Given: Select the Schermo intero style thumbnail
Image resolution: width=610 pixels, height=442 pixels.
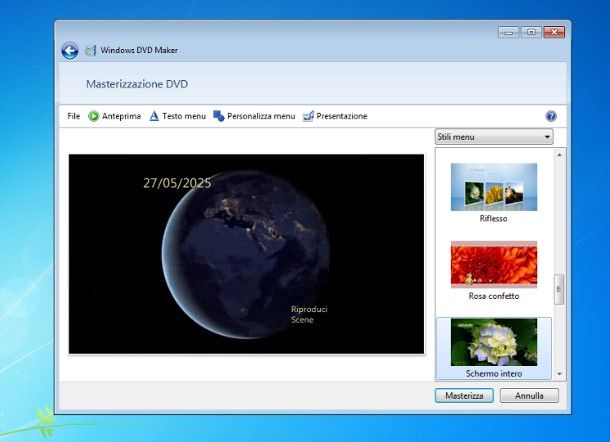Looking at the screenshot, I should [x=494, y=342].
